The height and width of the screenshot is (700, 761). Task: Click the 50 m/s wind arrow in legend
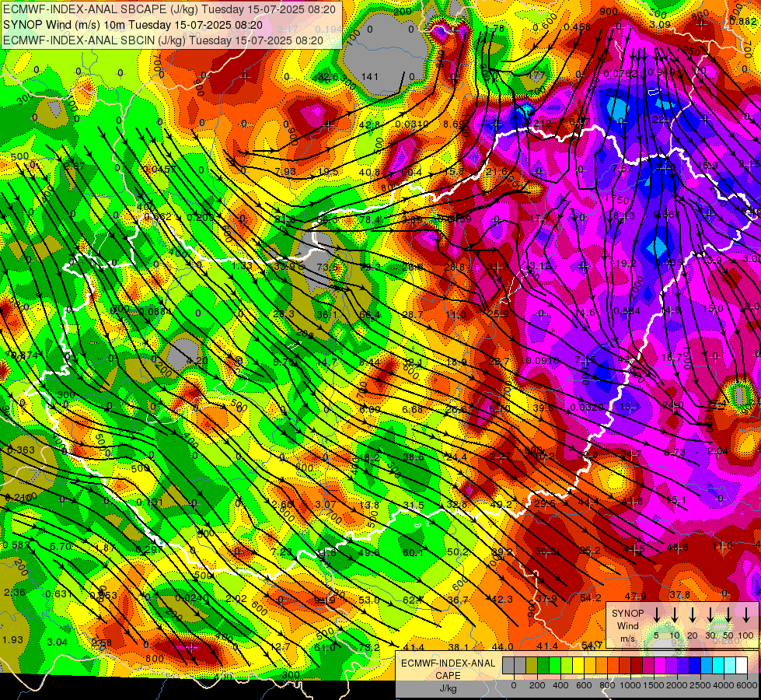(x=728, y=614)
